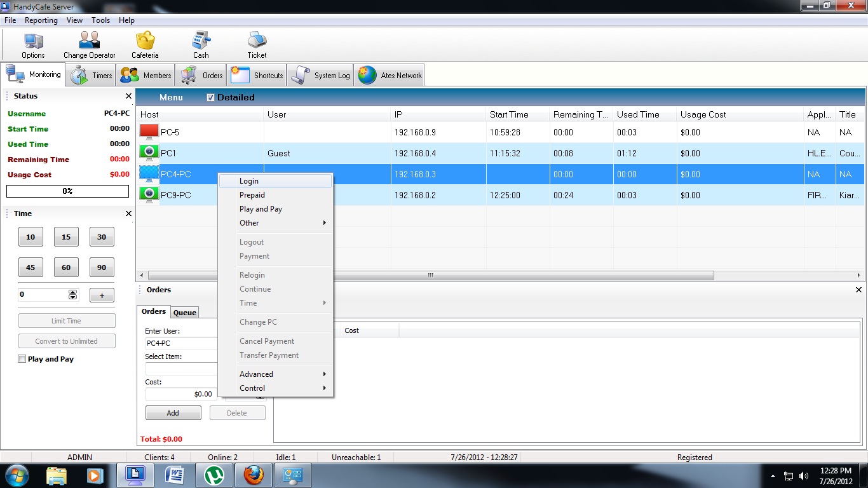The width and height of the screenshot is (868, 488).
Task: Click the Menu button above the host list
Action: (171, 98)
